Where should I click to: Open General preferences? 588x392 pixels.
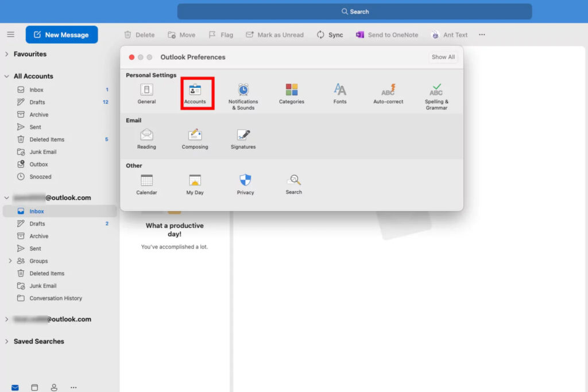click(146, 94)
